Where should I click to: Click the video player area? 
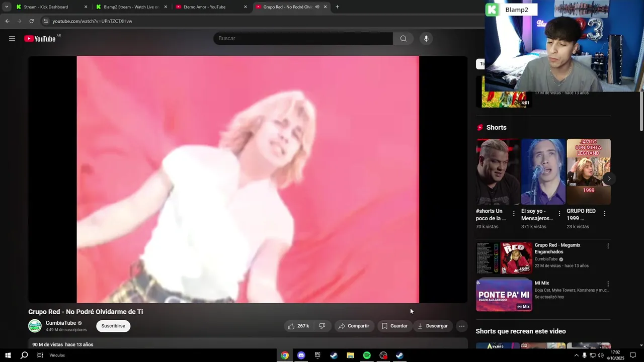point(248,179)
